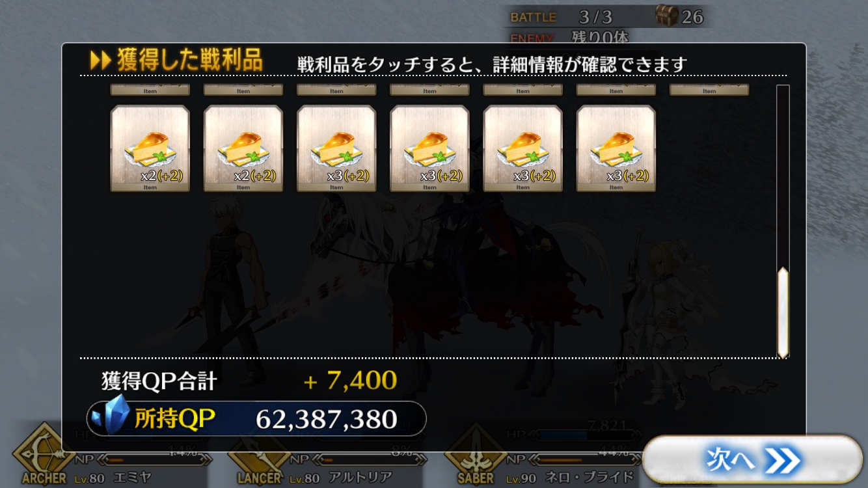View details of the fifth cheesecake item
Screen dimensions: 868x488
(x=523, y=148)
